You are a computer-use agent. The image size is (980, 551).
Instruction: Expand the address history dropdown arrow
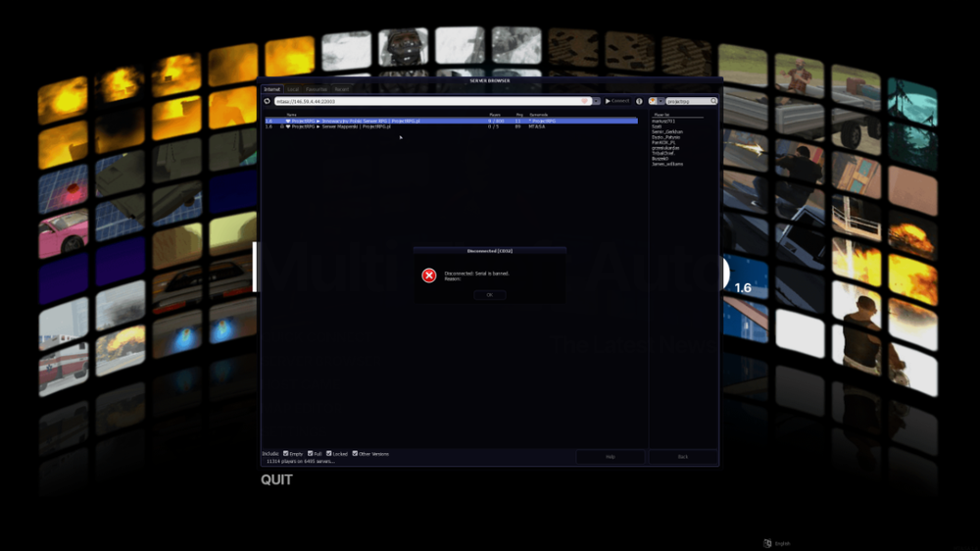(x=596, y=101)
